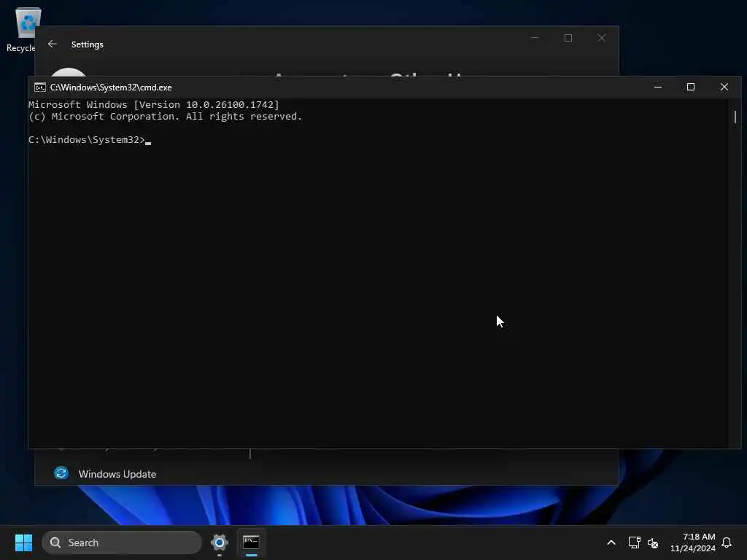Minimize the Settings window
Viewport: 747px width, 560px height.
[x=535, y=38]
